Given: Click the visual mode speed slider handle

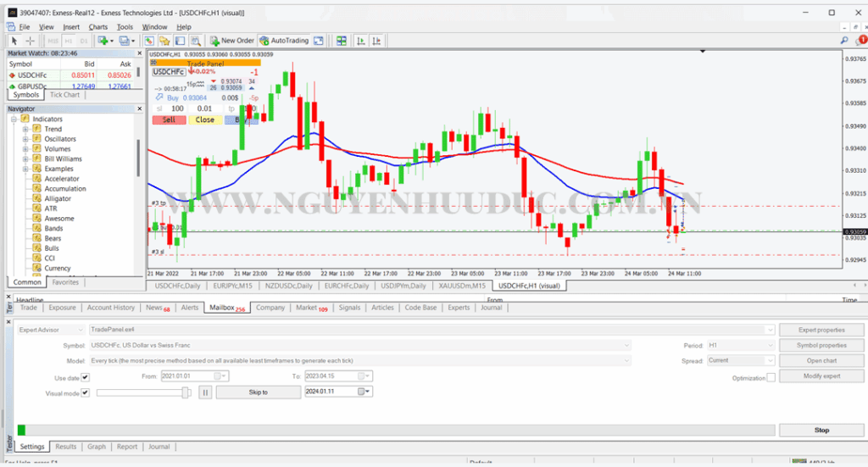Looking at the screenshot, I should coord(186,392).
